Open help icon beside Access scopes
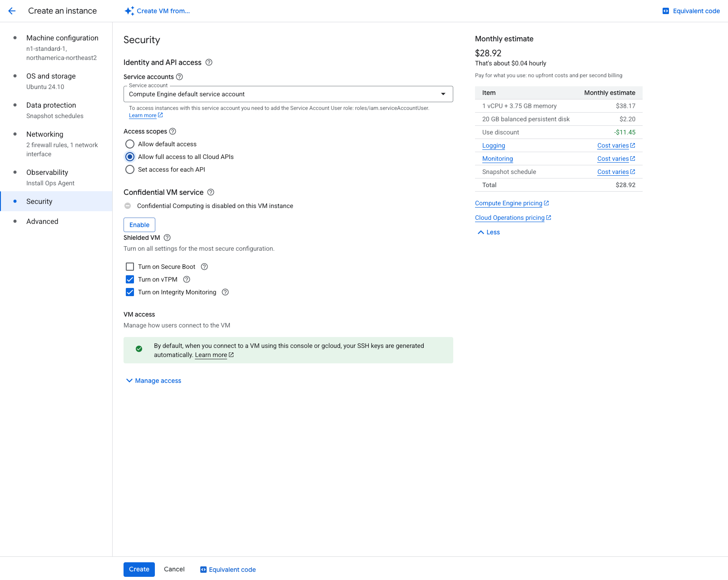 (173, 131)
